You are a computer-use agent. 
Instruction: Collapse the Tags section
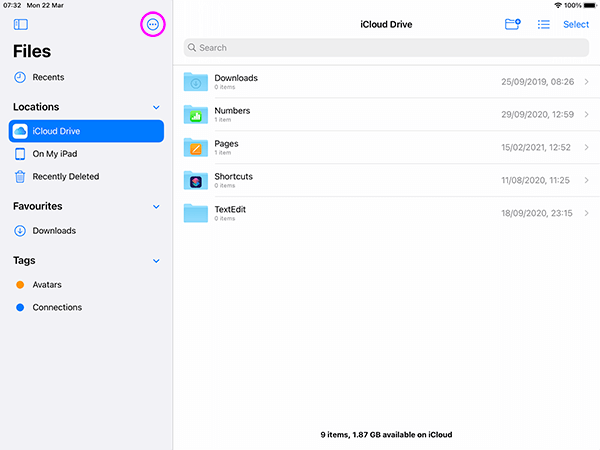click(x=156, y=261)
